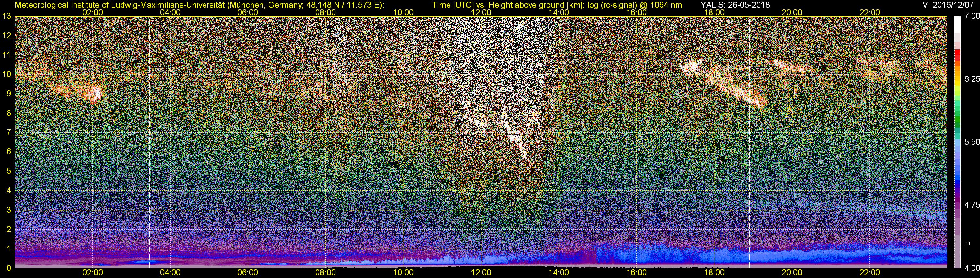Select the 02:00 label on the top time axis
This screenshot has width=980, height=278.
pyautogui.click(x=92, y=12)
